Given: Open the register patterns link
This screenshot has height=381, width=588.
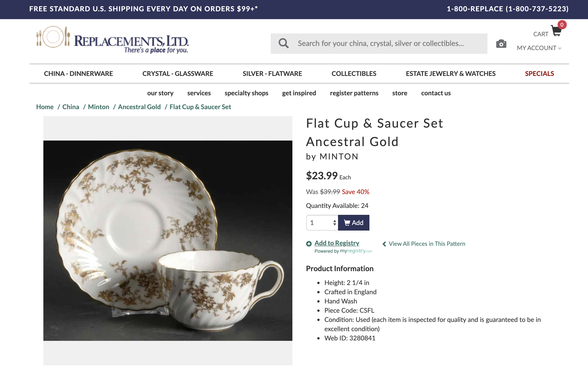Looking at the screenshot, I should click(x=354, y=93).
